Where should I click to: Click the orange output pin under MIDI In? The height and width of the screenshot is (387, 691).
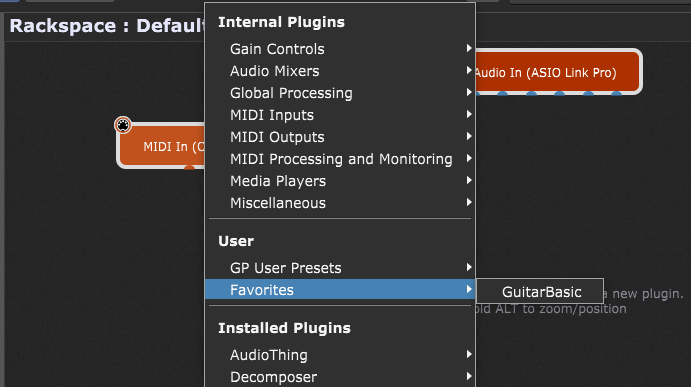[x=189, y=167]
